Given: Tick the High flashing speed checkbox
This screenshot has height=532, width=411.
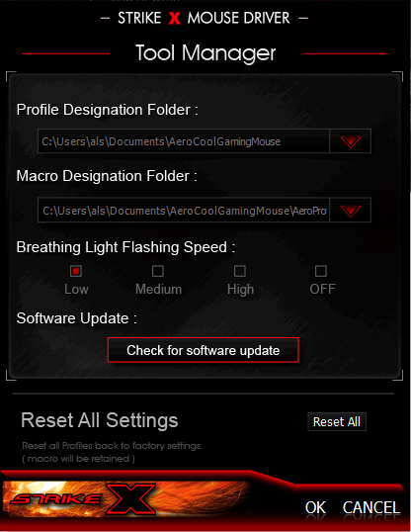Looking at the screenshot, I should (240, 271).
